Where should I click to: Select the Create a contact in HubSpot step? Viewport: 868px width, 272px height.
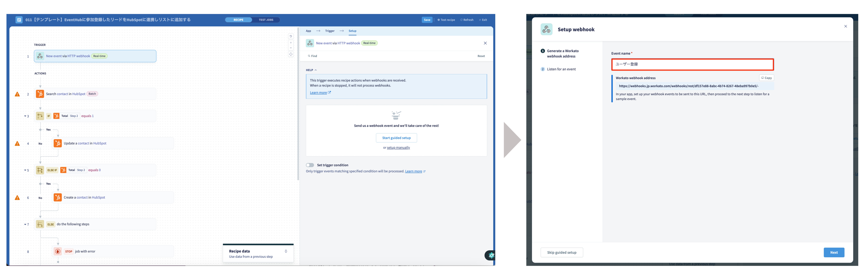(x=113, y=197)
